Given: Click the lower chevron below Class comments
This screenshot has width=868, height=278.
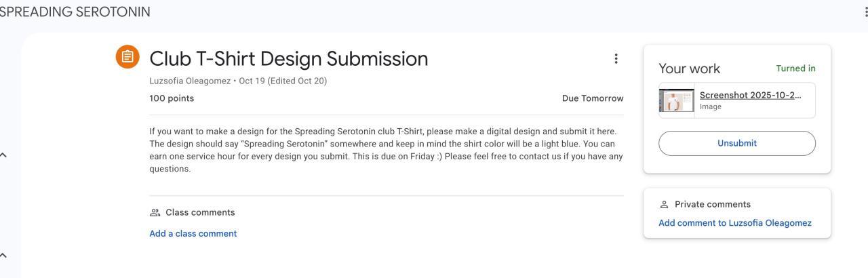Looking at the screenshot, I should pyautogui.click(x=3, y=255).
